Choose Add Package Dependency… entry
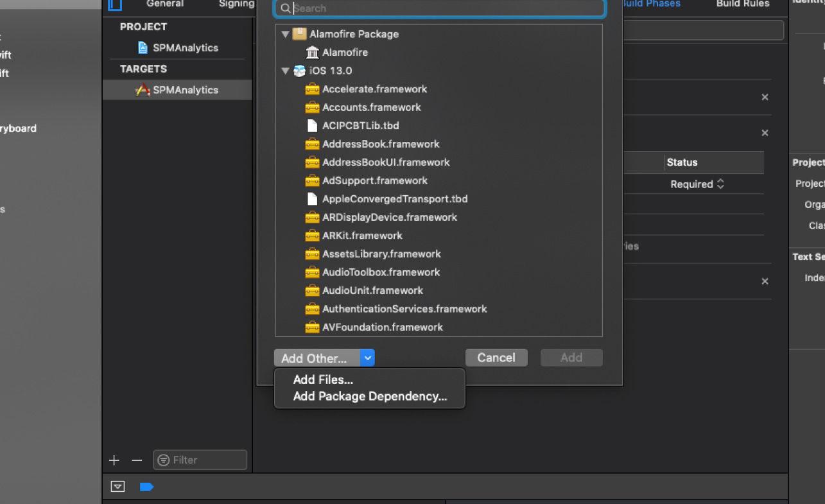Image resolution: width=825 pixels, height=504 pixels. pyautogui.click(x=370, y=397)
